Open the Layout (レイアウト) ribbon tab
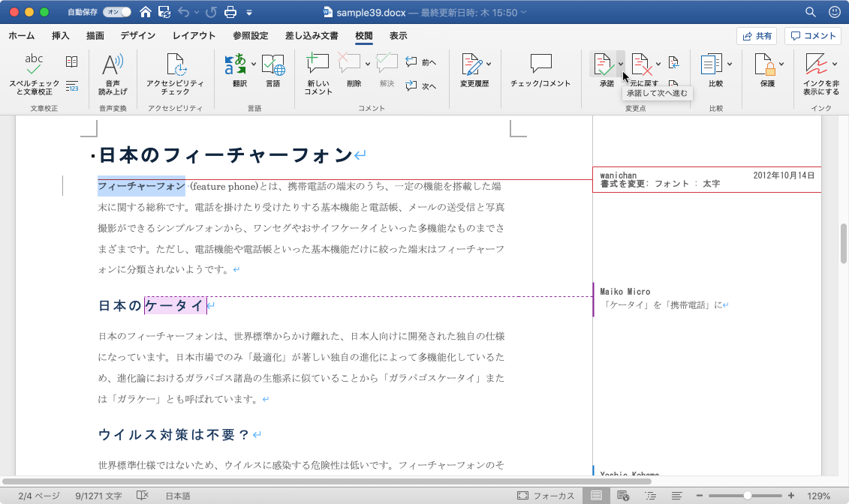 point(194,36)
